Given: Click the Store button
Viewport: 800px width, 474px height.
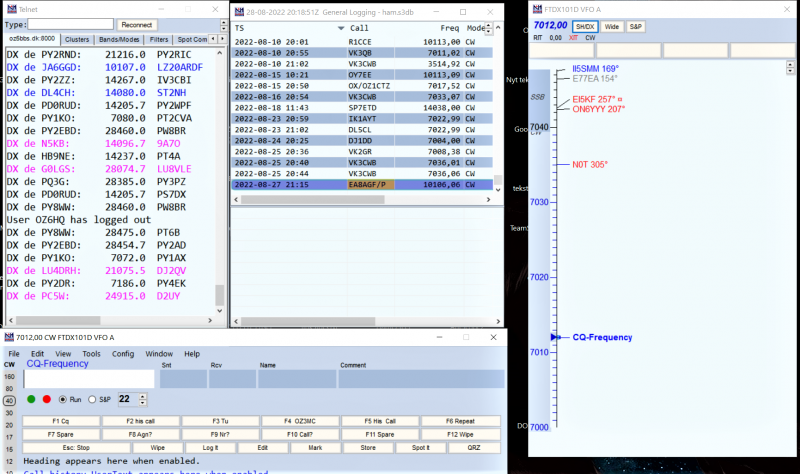Looking at the screenshot, I should pos(368,447).
